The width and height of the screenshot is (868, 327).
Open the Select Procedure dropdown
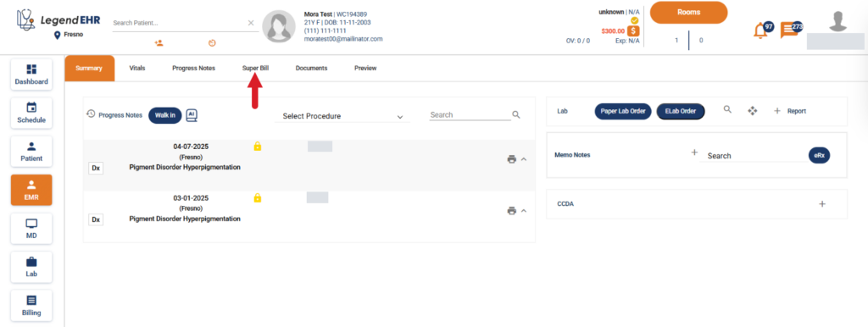pyautogui.click(x=342, y=116)
